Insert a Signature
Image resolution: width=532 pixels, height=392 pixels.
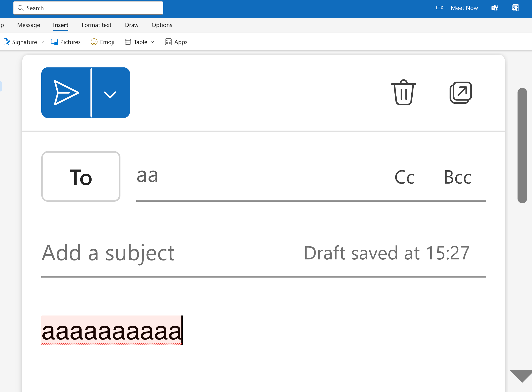pyautogui.click(x=20, y=42)
